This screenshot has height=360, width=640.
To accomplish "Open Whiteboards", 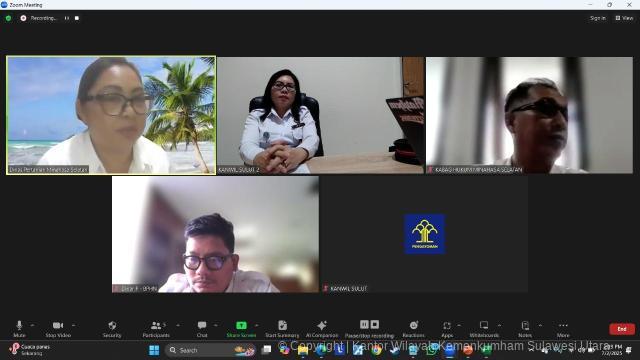I will pos(484,329).
